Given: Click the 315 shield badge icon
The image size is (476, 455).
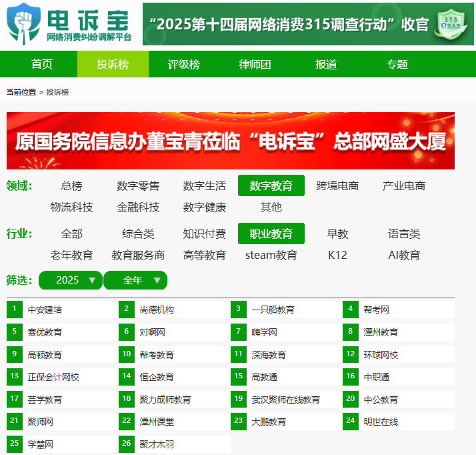Looking at the screenshot, I should pos(454,24).
